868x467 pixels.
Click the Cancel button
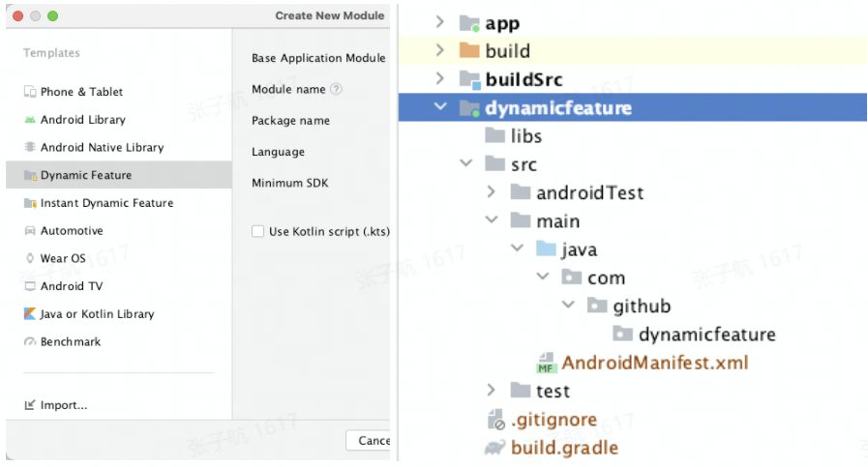point(372,440)
